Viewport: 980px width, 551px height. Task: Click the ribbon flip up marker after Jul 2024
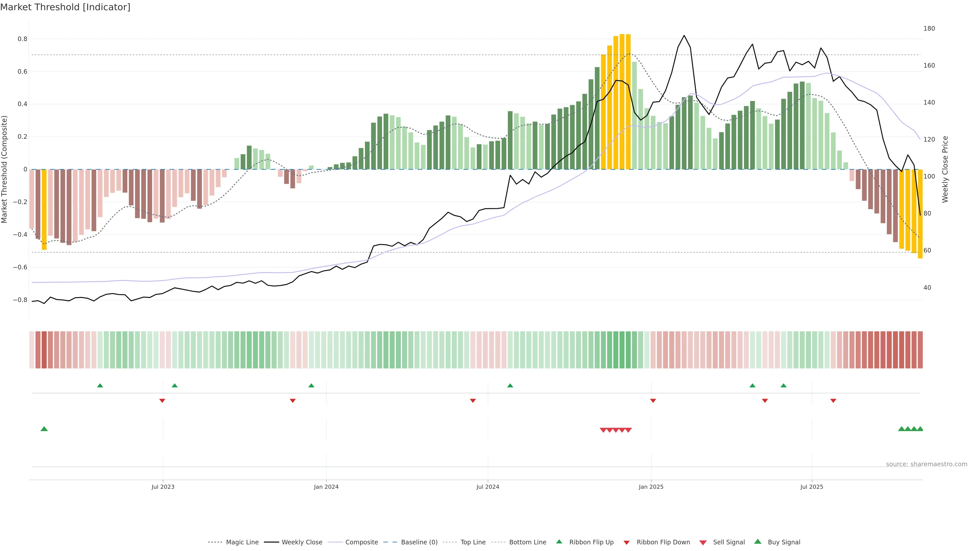pyautogui.click(x=510, y=386)
